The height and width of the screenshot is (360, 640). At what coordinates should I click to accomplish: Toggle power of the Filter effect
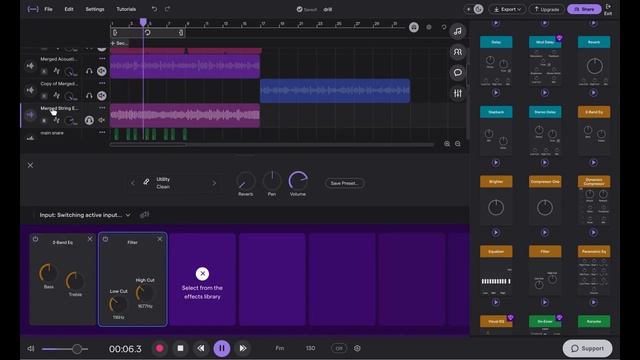click(x=105, y=239)
